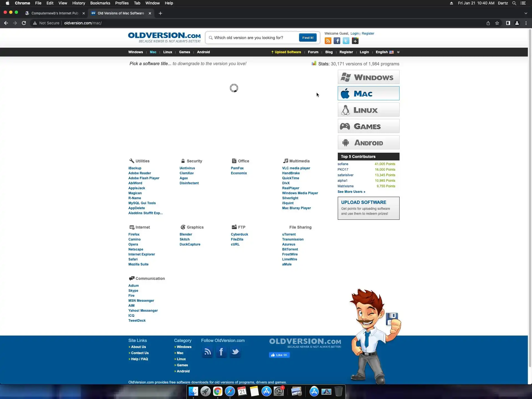This screenshot has height=399, width=532.
Task: Expand the tab search chevron
Action: (x=526, y=13)
